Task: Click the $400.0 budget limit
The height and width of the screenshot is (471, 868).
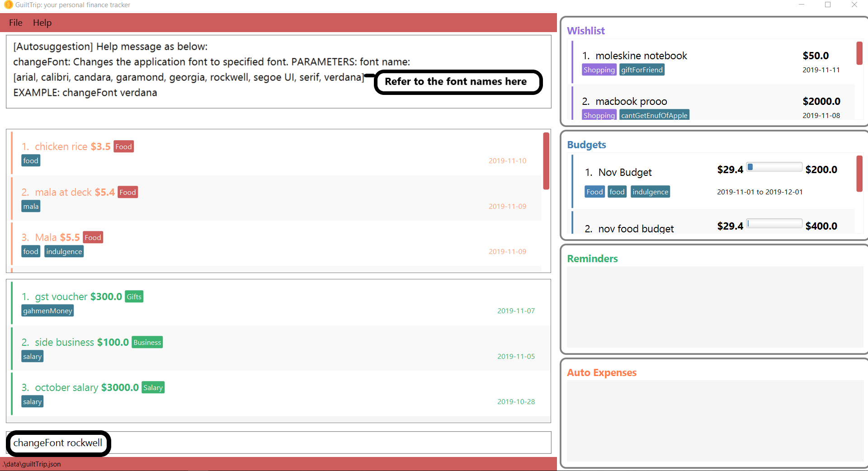Action: pyautogui.click(x=821, y=226)
